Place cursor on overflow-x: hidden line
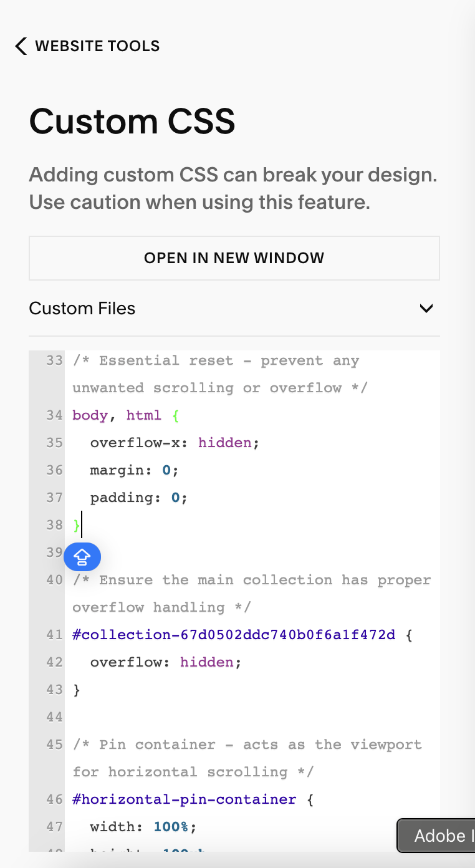Image resolution: width=475 pixels, height=868 pixels. pyautogui.click(x=175, y=443)
